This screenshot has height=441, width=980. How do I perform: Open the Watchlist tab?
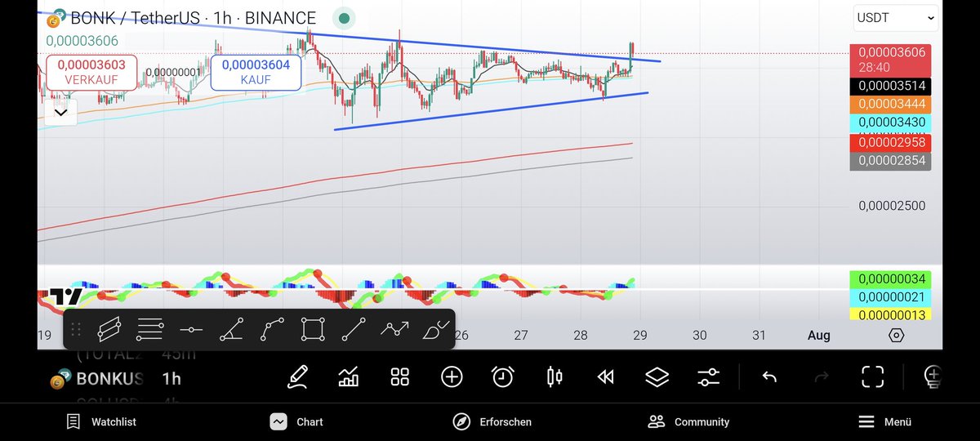tap(101, 421)
